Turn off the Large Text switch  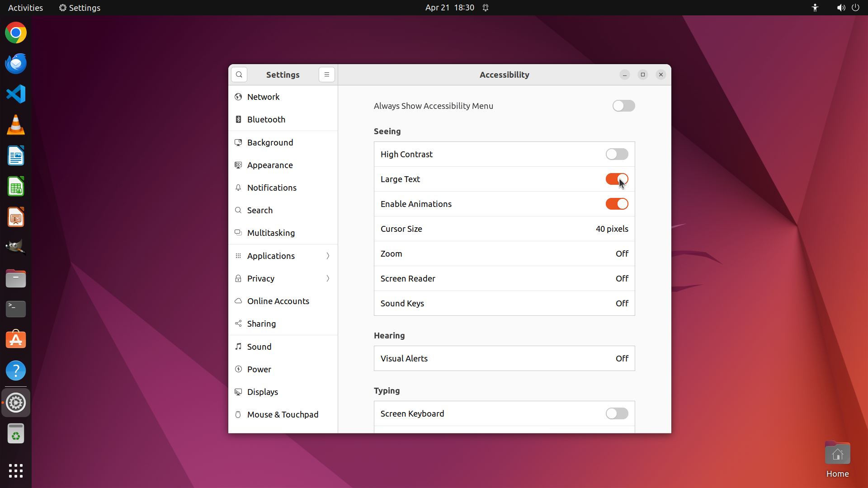point(617,179)
